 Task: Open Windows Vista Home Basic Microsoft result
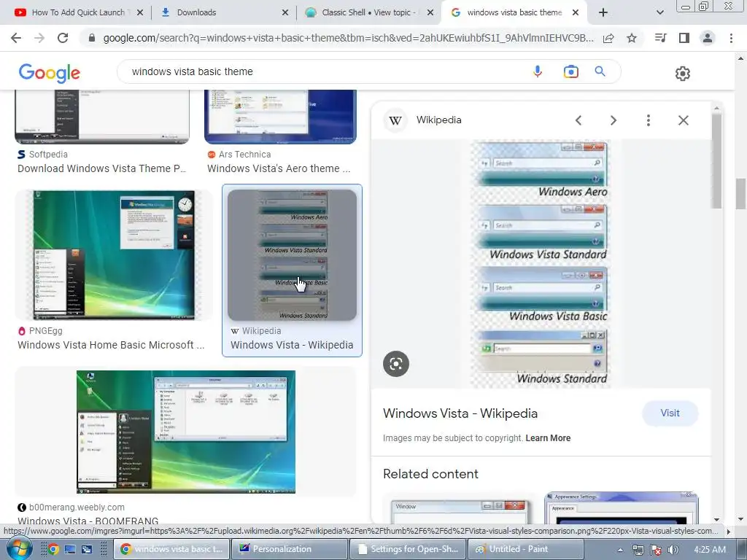pos(111,345)
